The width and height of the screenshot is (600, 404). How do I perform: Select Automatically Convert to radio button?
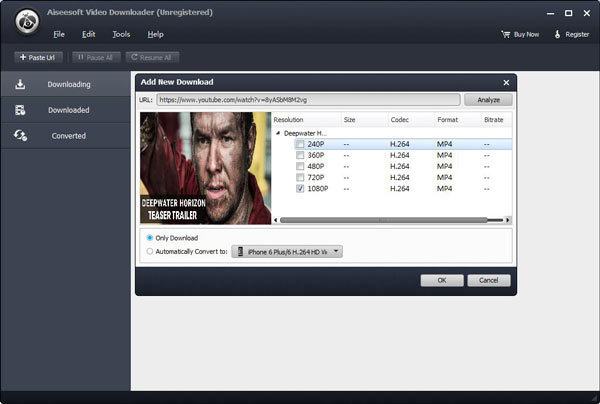[150, 251]
